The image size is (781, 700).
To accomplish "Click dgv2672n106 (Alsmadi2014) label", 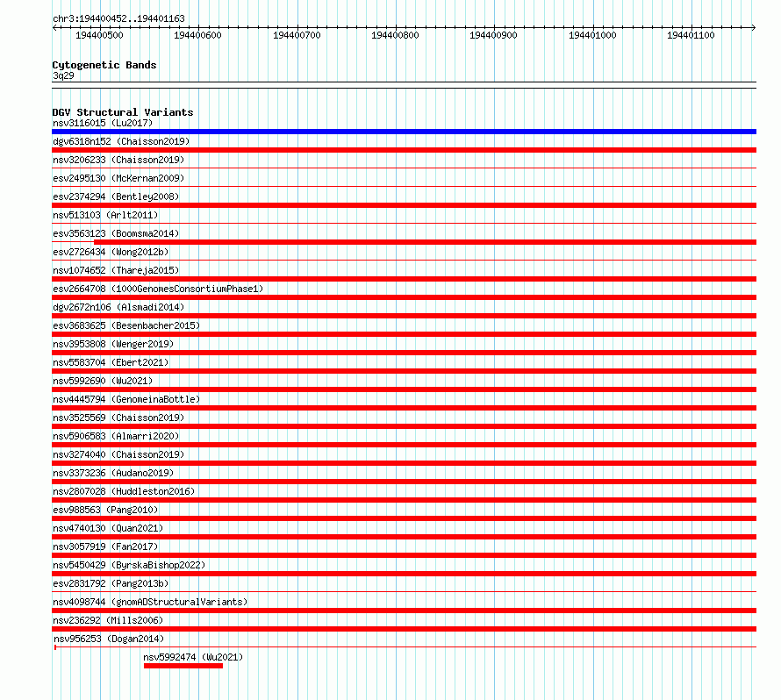I will pos(118,307).
